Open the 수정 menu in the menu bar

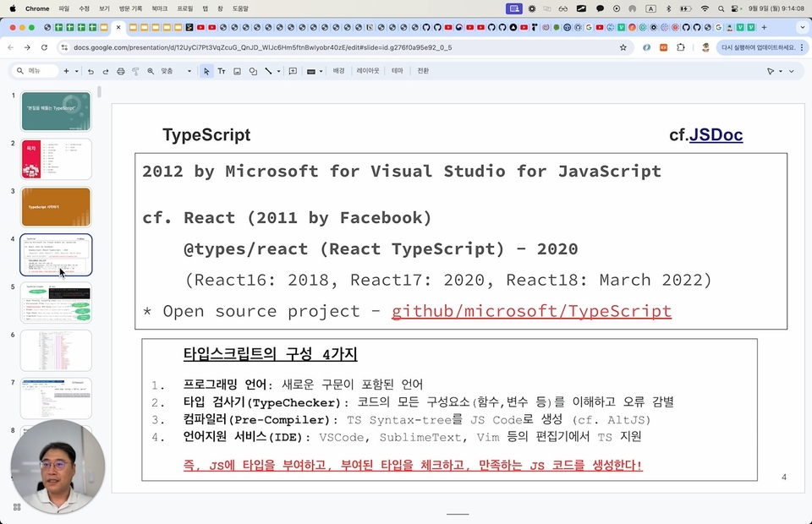[84, 8]
